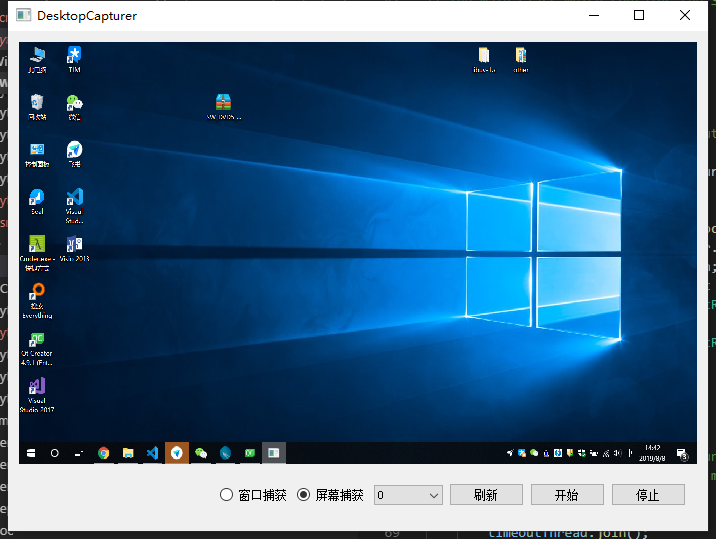
Task: Click the highlighted Feishu icon in previewed taskbar
Action: tap(177, 453)
